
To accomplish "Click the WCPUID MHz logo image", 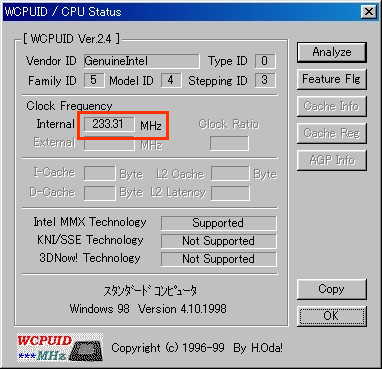I will coord(60,348).
